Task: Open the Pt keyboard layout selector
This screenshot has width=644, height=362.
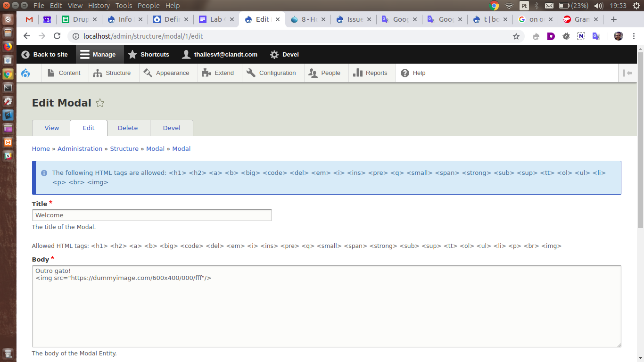Action: coord(524,6)
